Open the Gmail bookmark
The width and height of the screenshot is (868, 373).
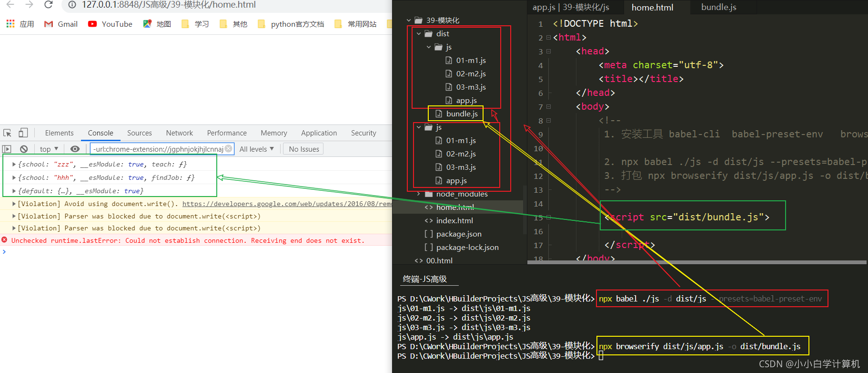(61, 24)
